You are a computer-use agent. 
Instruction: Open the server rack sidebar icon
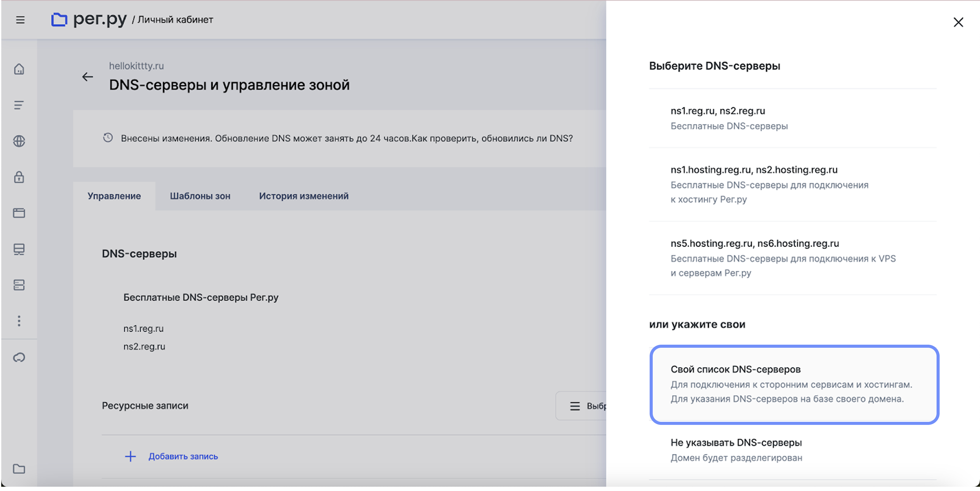click(x=19, y=285)
